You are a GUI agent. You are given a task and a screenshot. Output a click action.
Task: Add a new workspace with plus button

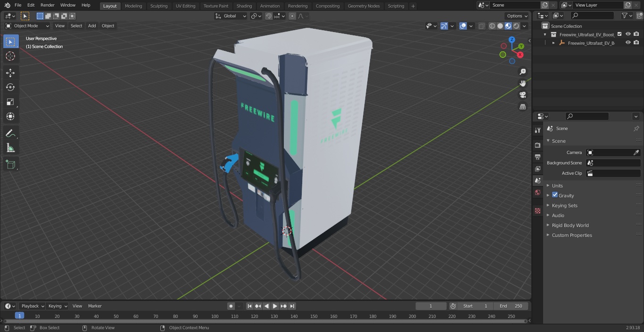(x=413, y=6)
